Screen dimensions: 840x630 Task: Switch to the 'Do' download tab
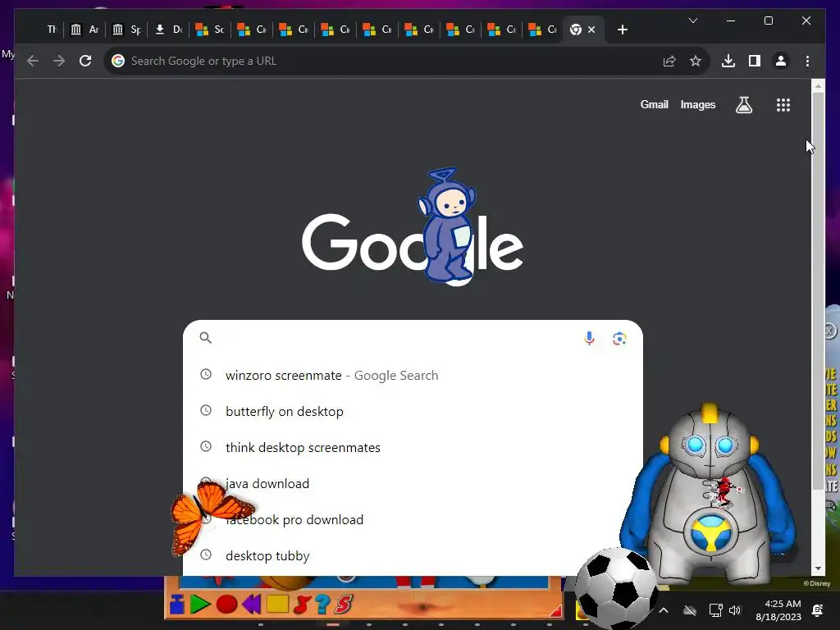coord(169,30)
